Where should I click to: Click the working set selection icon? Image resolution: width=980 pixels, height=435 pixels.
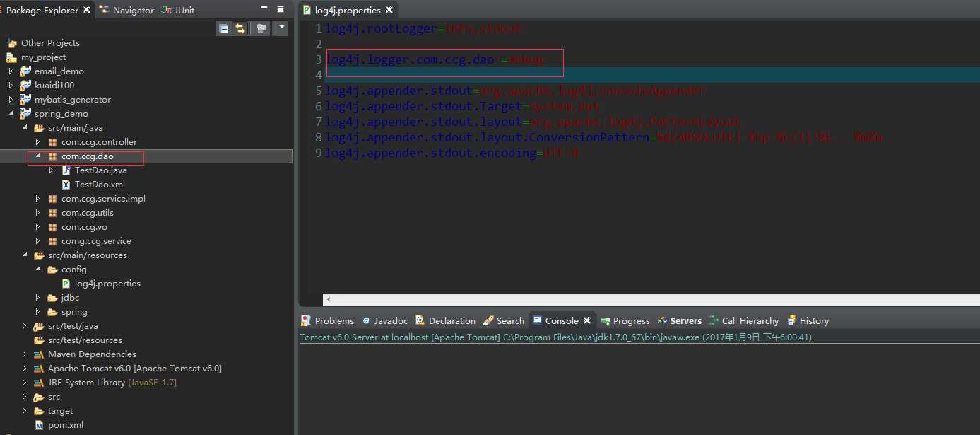pyautogui.click(x=262, y=28)
